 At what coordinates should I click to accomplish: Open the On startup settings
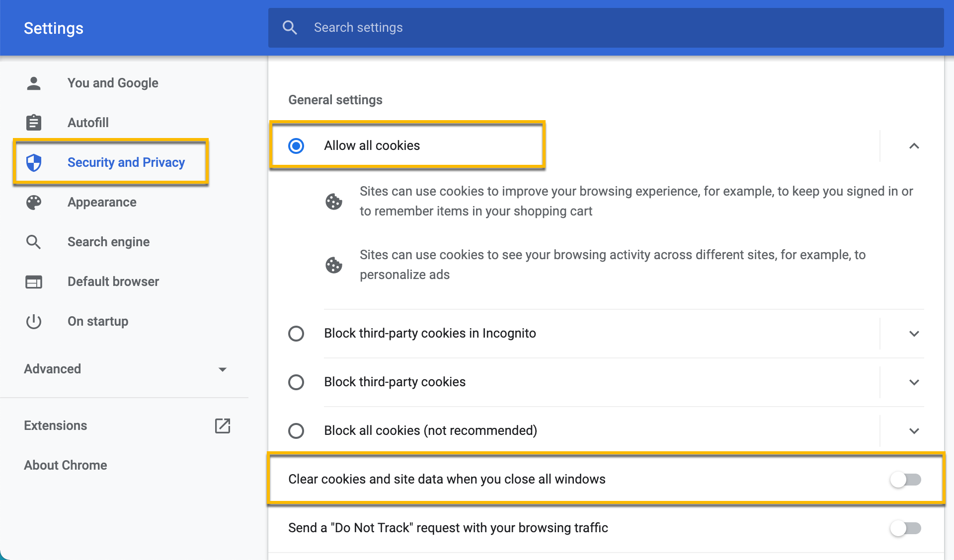click(x=98, y=321)
